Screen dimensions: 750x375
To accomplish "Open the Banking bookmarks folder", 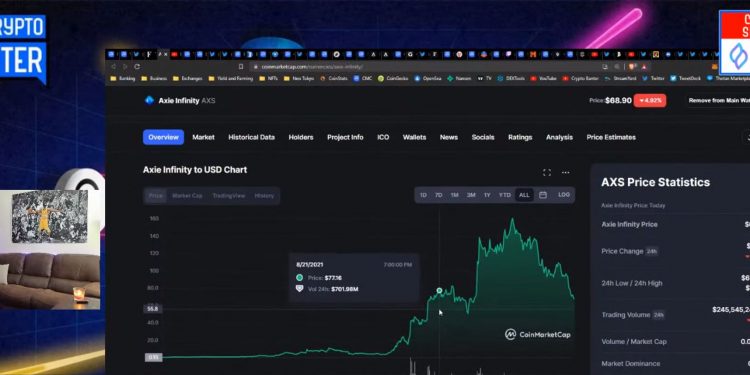I will coord(122,78).
